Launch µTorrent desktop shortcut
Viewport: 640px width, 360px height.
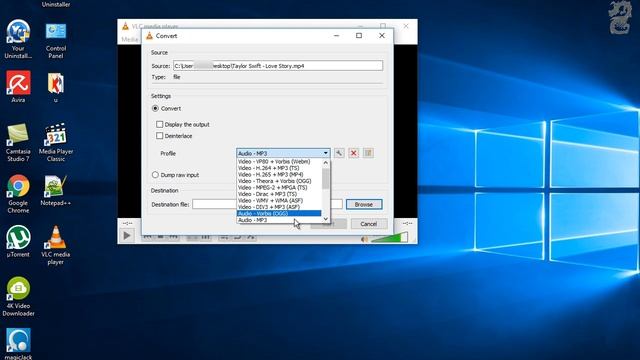18,242
